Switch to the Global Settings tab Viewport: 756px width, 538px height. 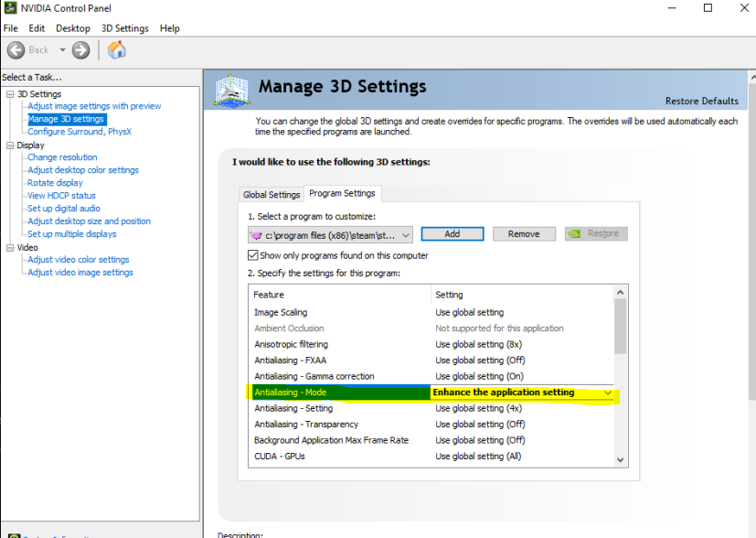(x=272, y=195)
